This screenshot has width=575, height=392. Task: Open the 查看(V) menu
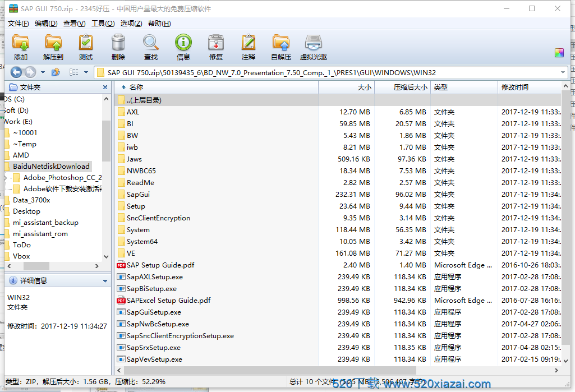(75, 24)
